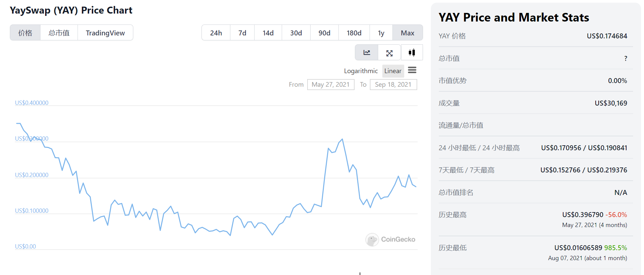Choose the 7d time range
This screenshot has height=275, width=644.
tap(242, 33)
